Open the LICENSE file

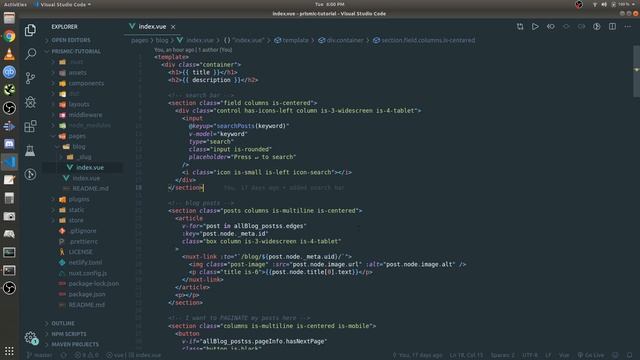80,252
